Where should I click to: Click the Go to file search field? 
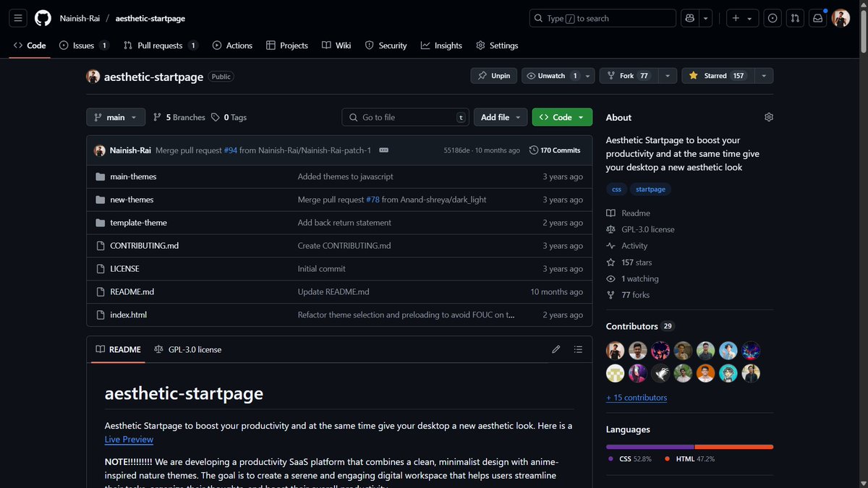(x=406, y=117)
